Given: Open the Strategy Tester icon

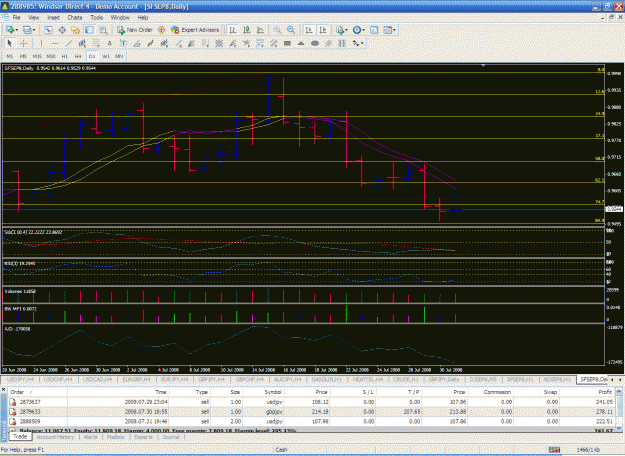Looking at the screenshot, I should [103, 30].
